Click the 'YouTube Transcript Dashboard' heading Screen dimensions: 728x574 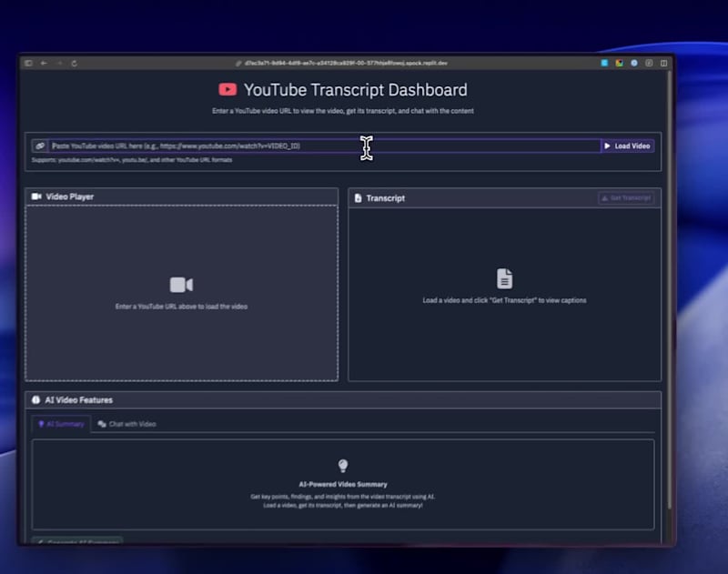[356, 90]
